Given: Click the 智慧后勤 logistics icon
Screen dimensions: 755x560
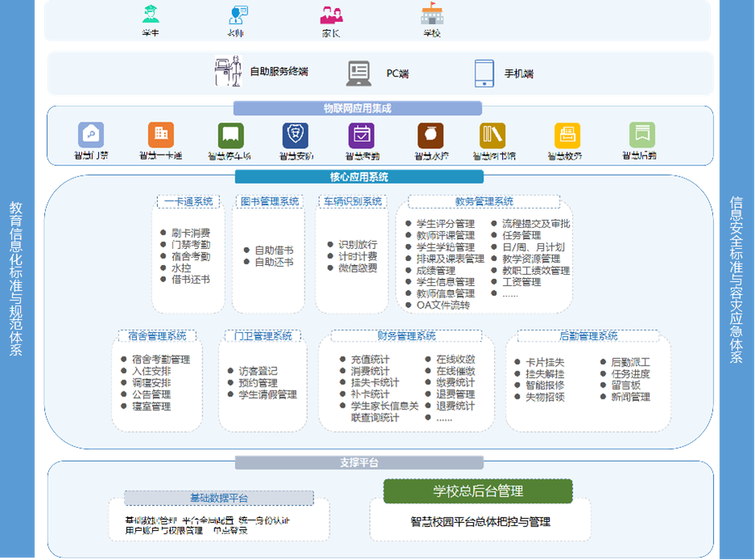Looking at the screenshot, I should point(641,135).
